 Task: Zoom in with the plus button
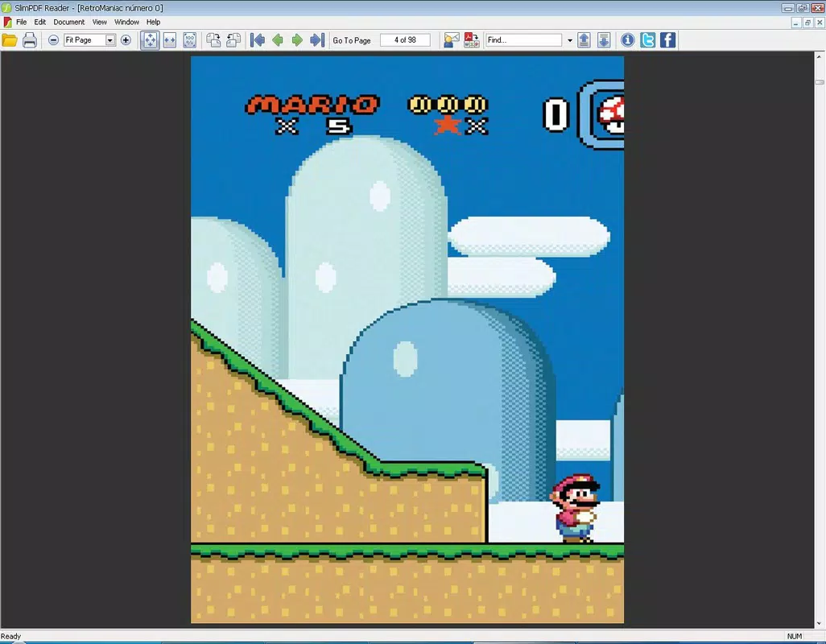tap(126, 40)
